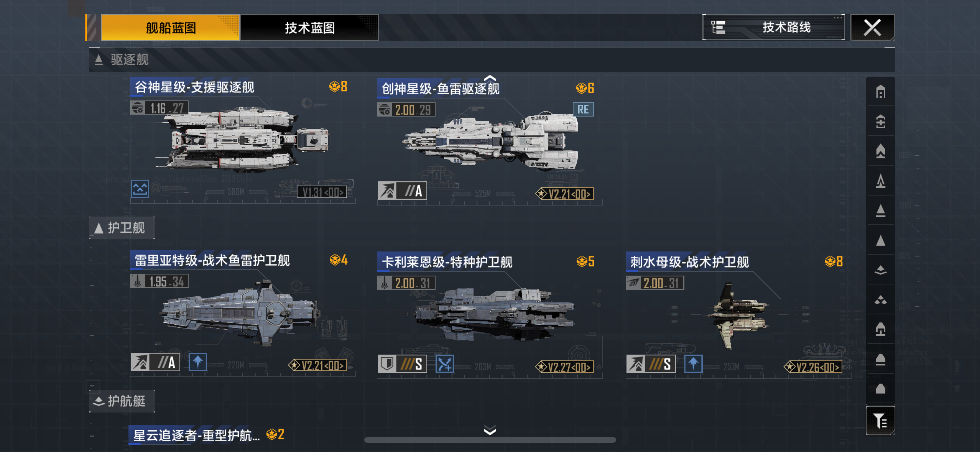Screen dimensions: 980x452
Task: Select the 舰船蓝图 tab
Action: pos(171,28)
